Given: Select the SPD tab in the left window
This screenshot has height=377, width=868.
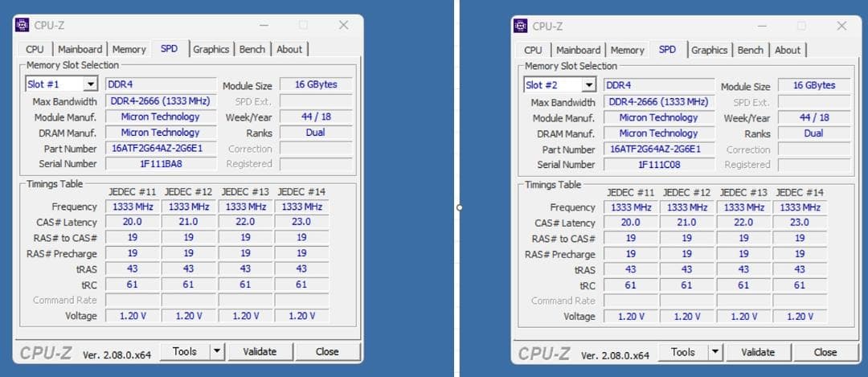Looking at the screenshot, I should click(170, 49).
